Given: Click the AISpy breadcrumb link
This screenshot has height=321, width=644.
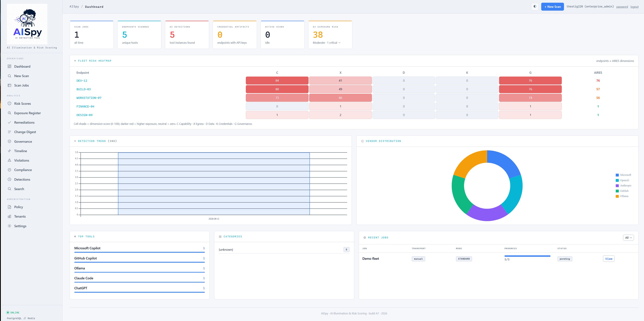Looking at the screenshot, I should click(x=74, y=7).
